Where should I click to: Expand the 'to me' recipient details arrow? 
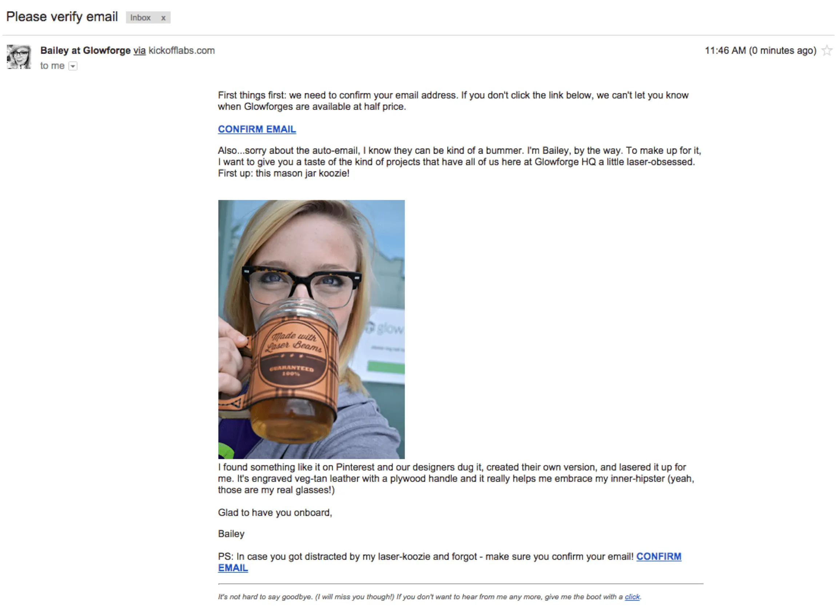point(73,67)
